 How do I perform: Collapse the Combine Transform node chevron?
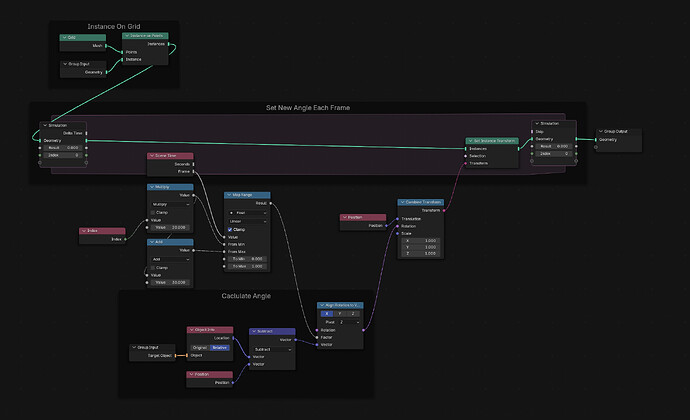[x=402, y=203]
